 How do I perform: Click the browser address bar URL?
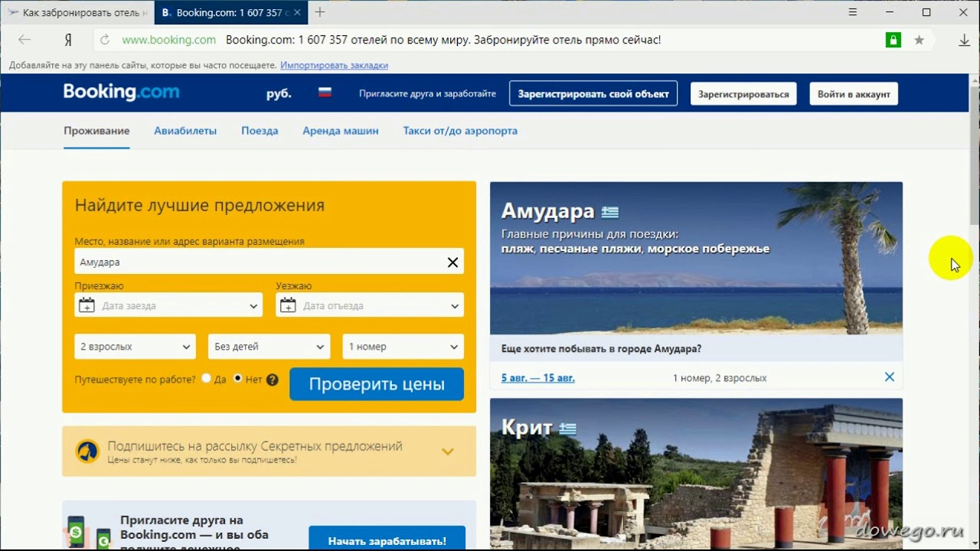168,40
